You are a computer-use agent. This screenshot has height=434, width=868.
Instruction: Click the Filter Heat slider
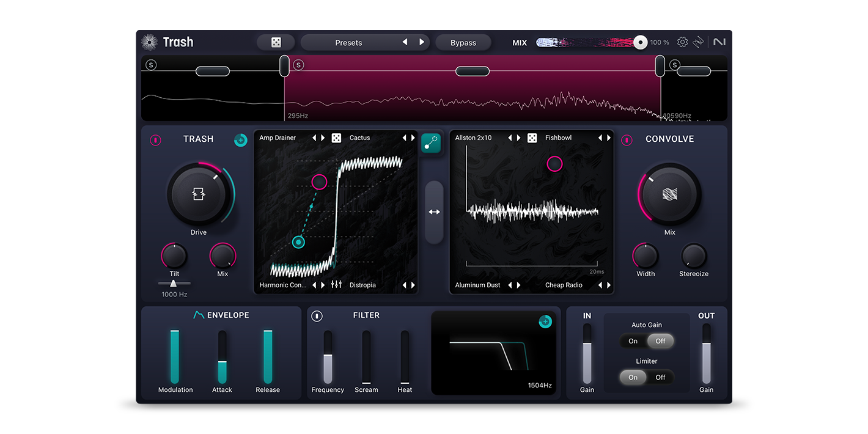(x=405, y=357)
